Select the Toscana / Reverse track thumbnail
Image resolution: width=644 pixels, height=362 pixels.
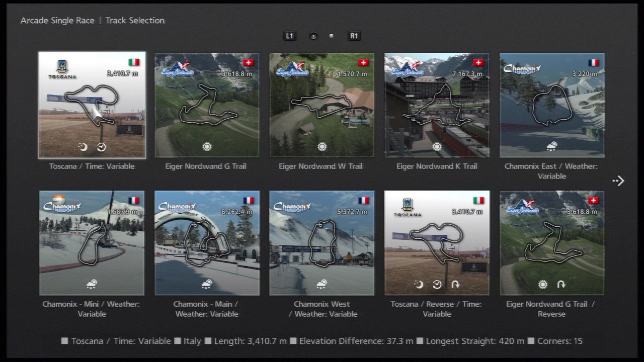(x=437, y=243)
